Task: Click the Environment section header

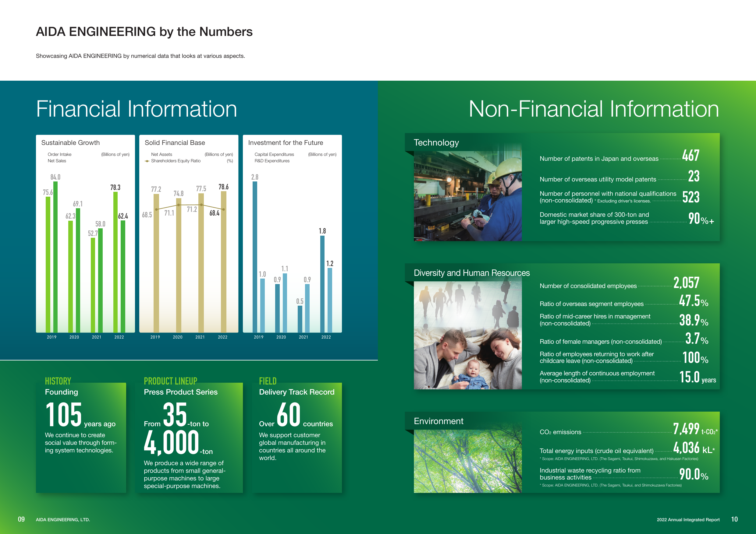Action: pyautogui.click(x=438, y=421)
